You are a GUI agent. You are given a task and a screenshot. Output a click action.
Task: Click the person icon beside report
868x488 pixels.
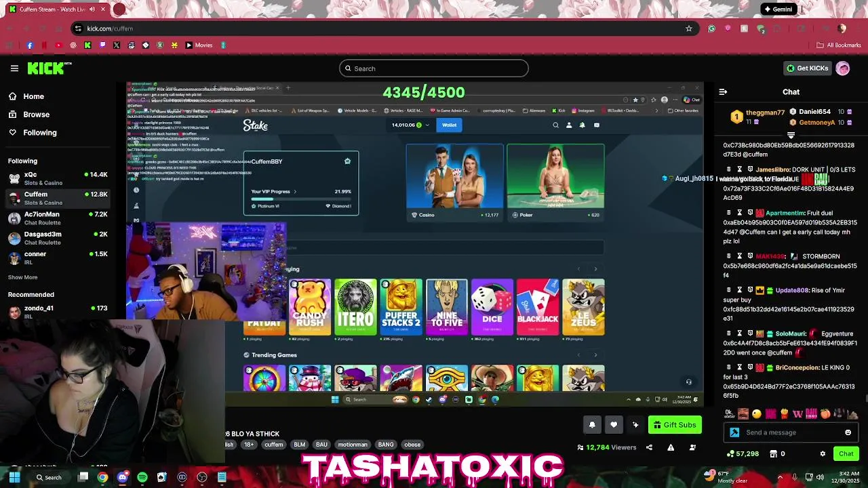click(692, 447)
